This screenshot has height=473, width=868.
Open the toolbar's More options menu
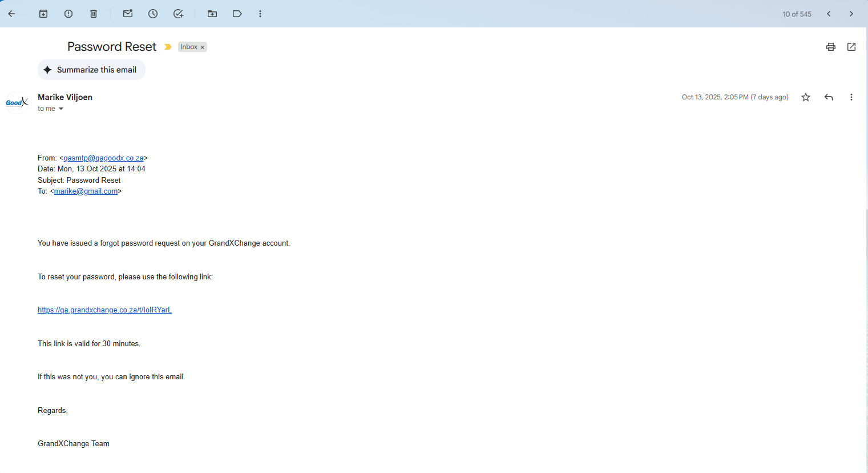click(x=260, y=14)
